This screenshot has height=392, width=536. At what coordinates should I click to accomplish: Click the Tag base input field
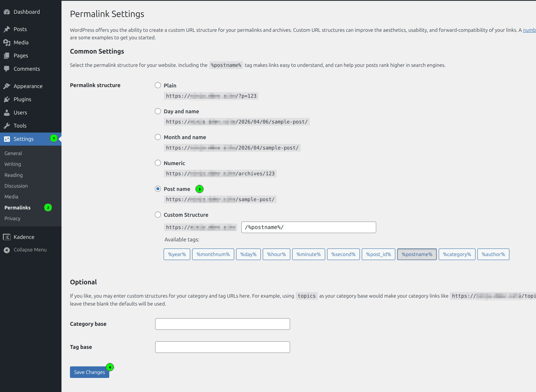coord(222,347)
